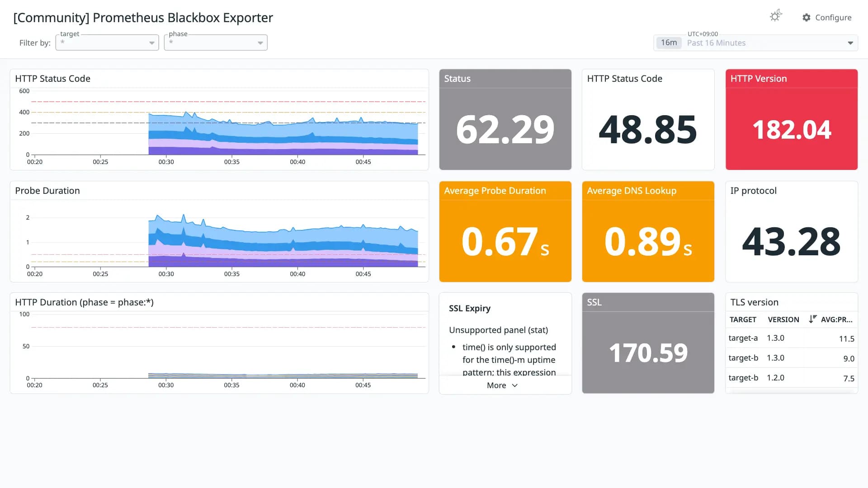Screen dimensions: 868x488
Task: Click the Probe Duration stacked area chart
Action: 283,242
